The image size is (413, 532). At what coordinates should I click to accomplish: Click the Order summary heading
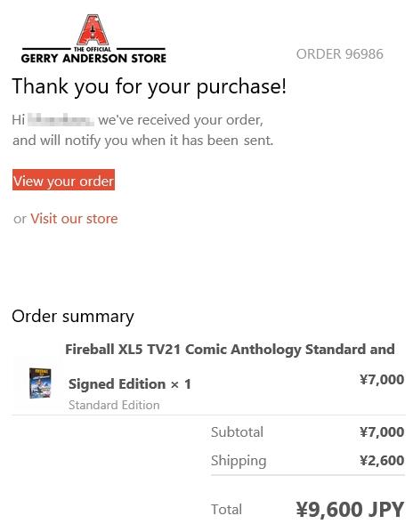73,317
